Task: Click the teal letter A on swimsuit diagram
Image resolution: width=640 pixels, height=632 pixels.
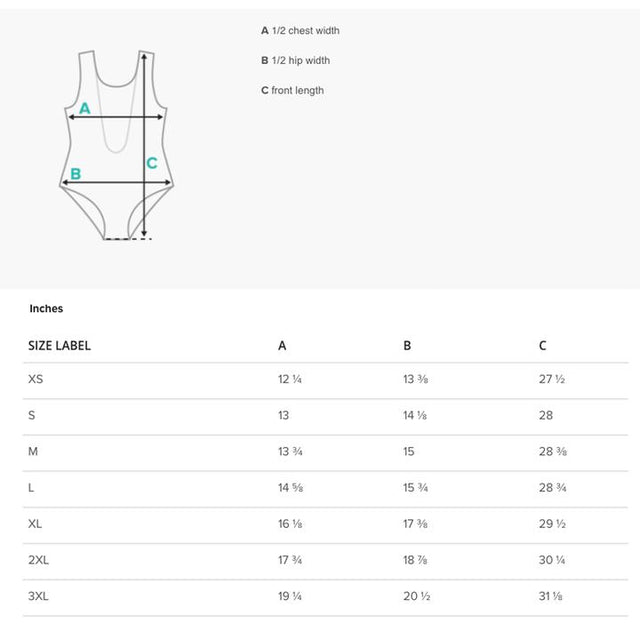Action: tap(84, 108)
